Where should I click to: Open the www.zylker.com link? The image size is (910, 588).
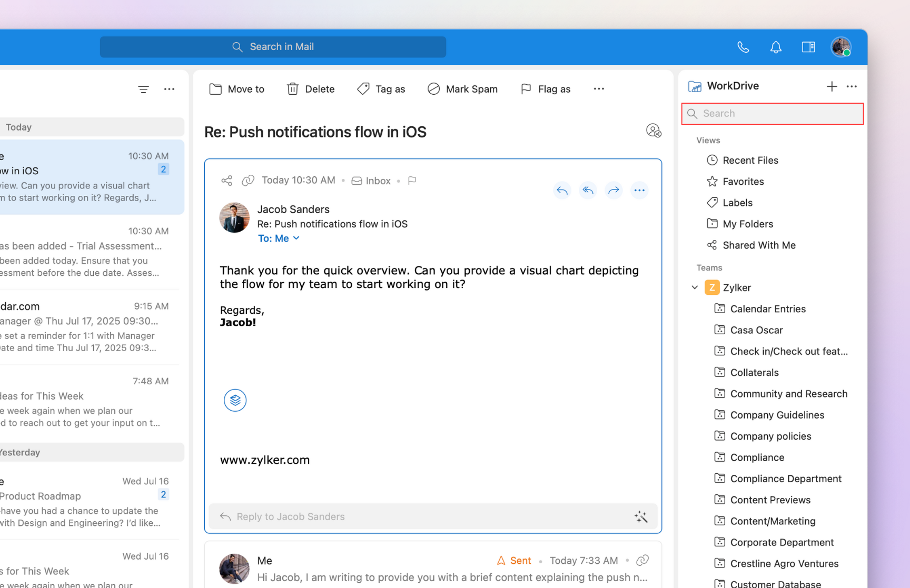265,460
